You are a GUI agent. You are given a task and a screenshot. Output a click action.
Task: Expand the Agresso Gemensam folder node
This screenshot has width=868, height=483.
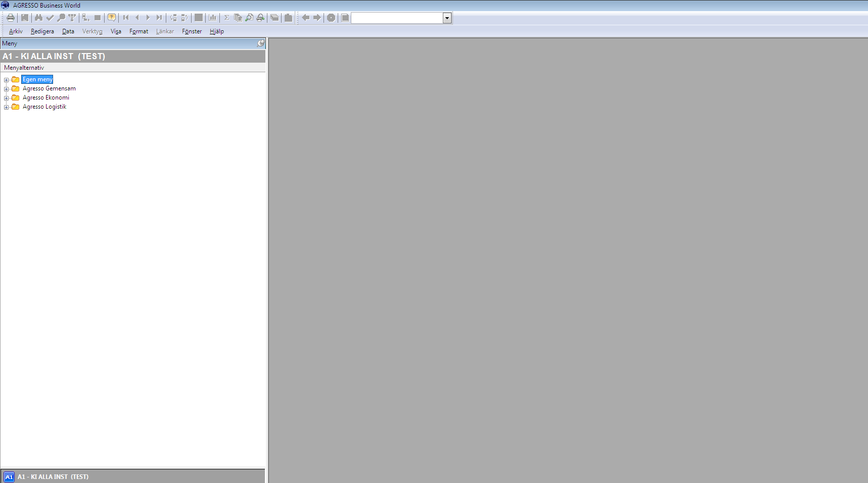pos(6,89)
